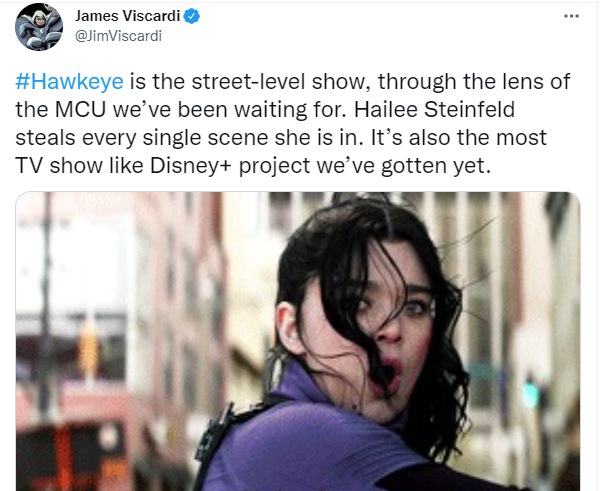
Task: Click the phrase 'steals every single scene'
Action: [142, 138]
